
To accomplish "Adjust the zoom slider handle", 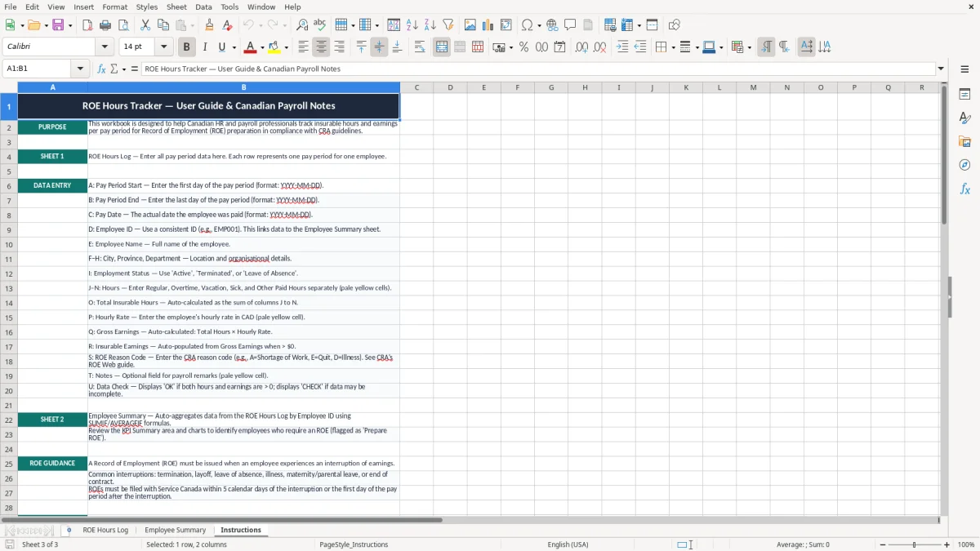I will click(914, 544).
